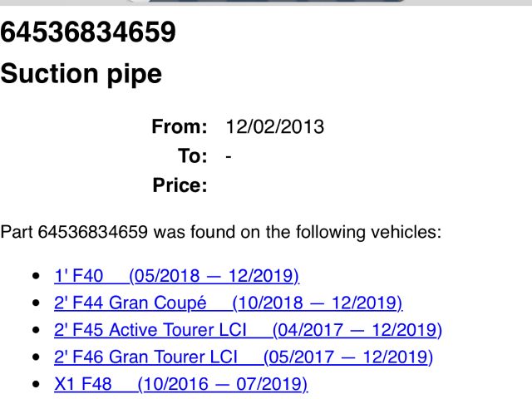The width and height of the screenshot is (532, 399).
Task: Click the dash value beside To:
Action: [x=229, y=156]
